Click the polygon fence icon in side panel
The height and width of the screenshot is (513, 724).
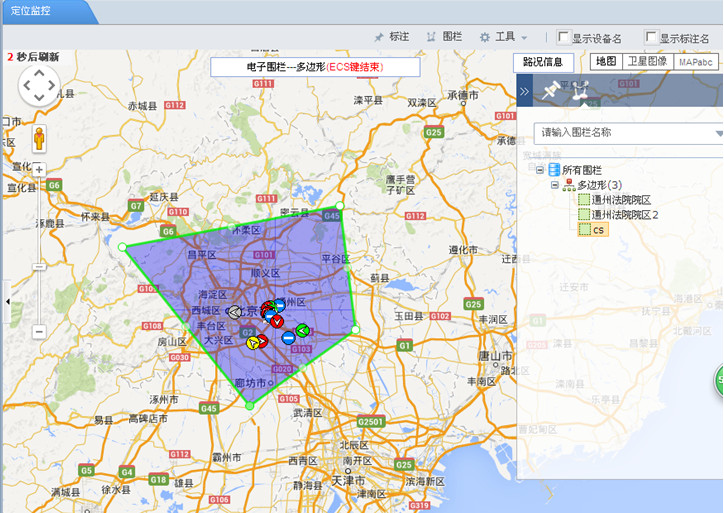click(580, 91)
